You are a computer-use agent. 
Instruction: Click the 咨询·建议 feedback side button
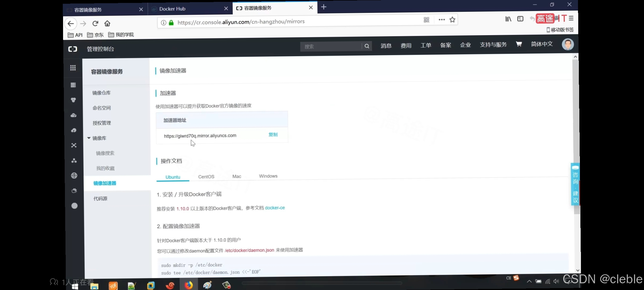(x=575, y=184)
